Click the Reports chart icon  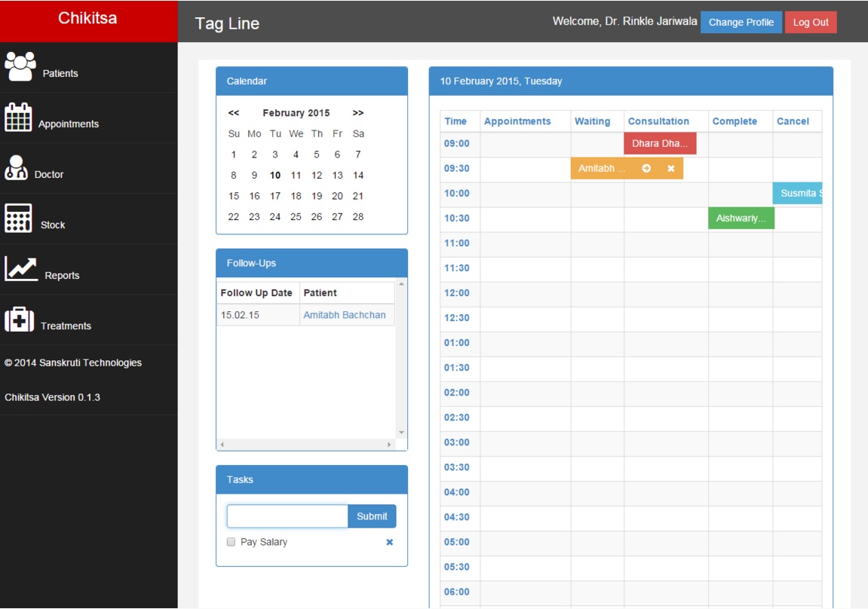click(20, 268)
